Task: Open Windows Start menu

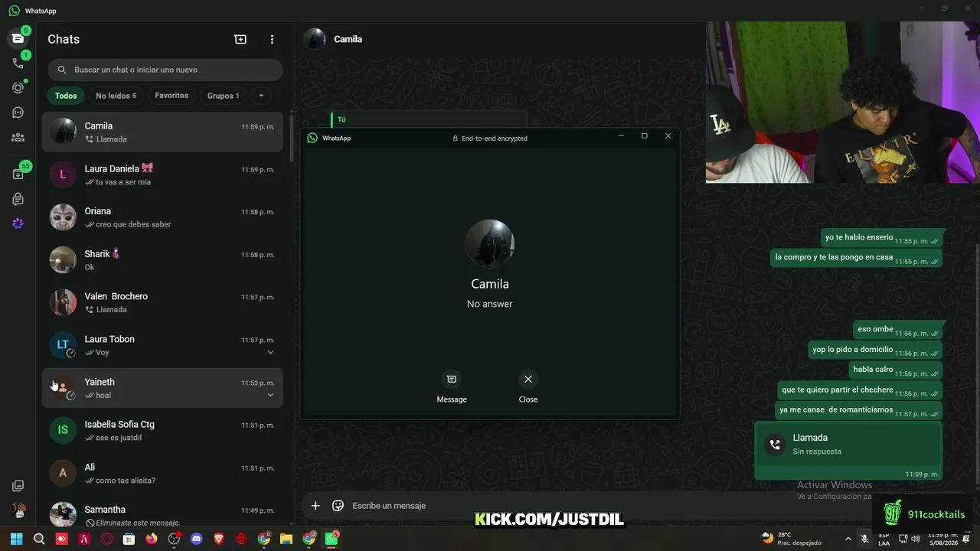Action: (17, 539)
